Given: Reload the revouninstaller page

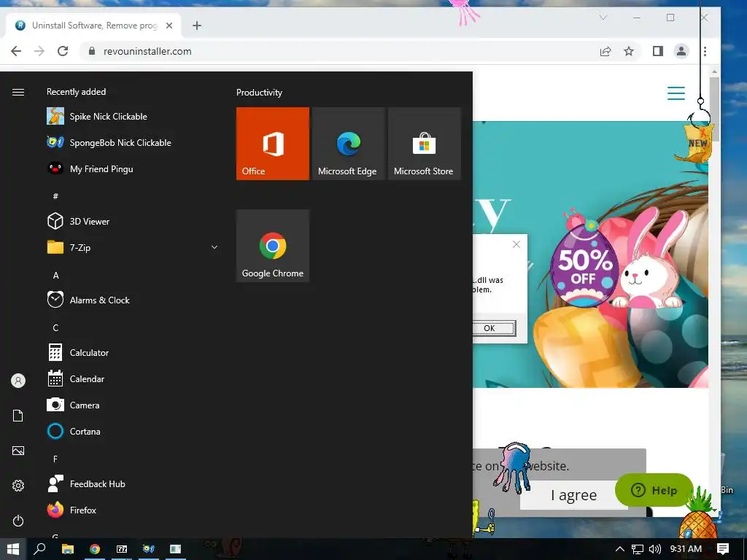Looking at the screenshot, I should coord(63,51).
